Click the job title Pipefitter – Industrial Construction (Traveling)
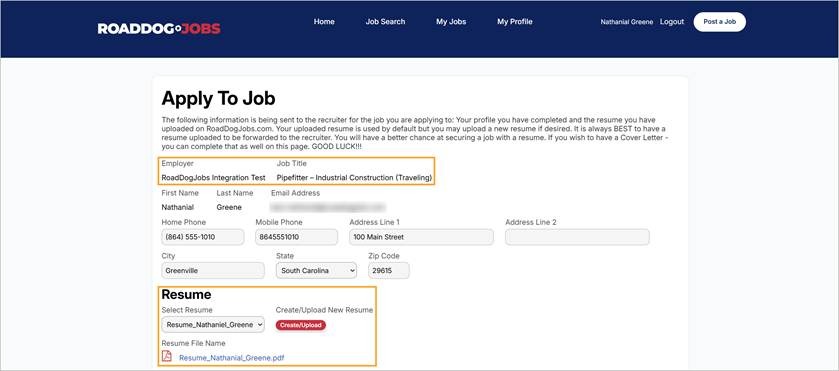Viewport: 839px width, 371px height. click(354, 177)
